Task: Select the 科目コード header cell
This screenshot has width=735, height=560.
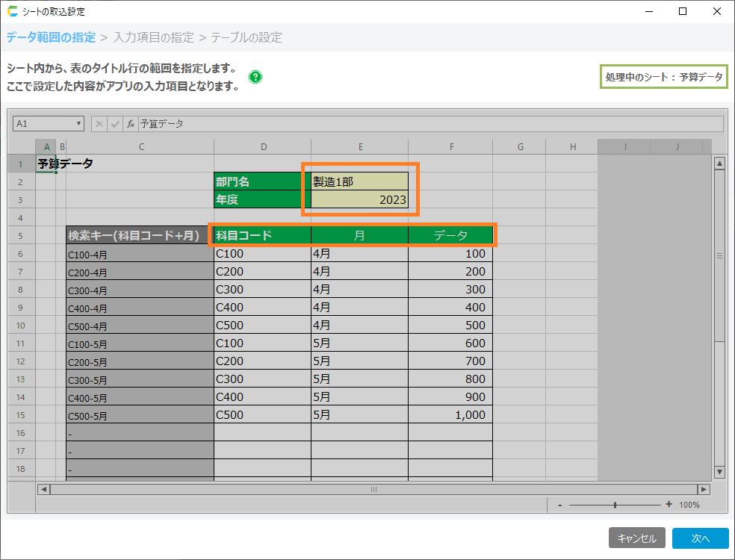Action: pos(261,235)
